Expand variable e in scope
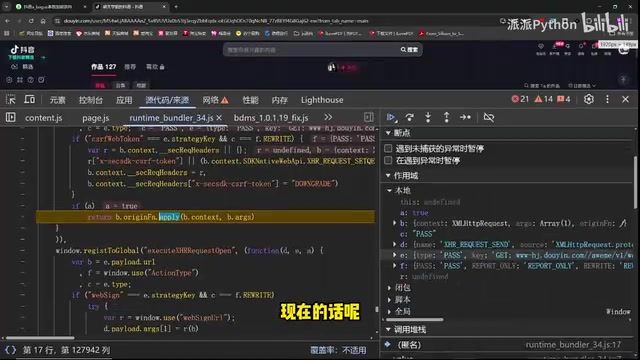 (394, 255)
